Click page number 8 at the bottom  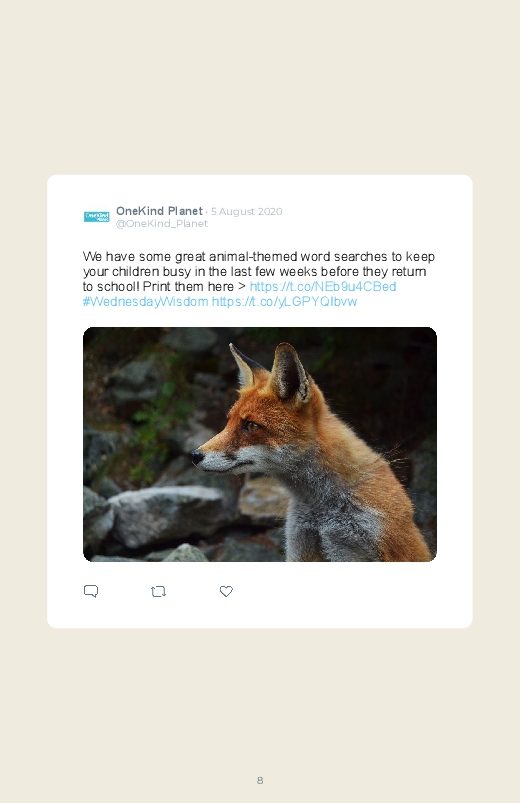coord(260,780)
